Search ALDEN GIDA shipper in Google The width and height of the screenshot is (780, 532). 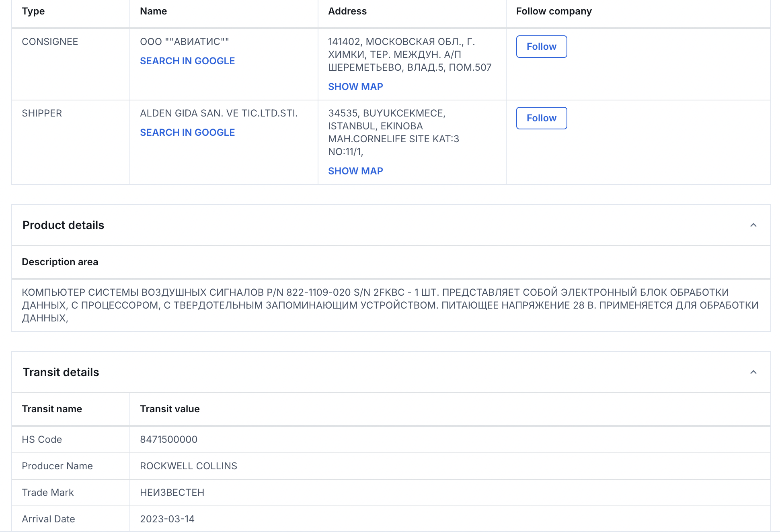(187, 133)
